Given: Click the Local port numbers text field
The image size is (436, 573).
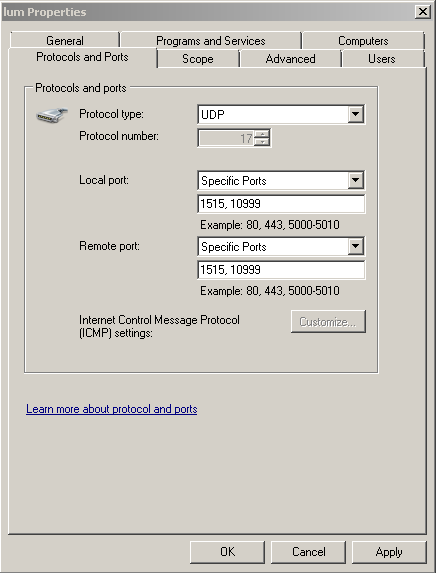Looking at the screenshot, I should 281,204.
